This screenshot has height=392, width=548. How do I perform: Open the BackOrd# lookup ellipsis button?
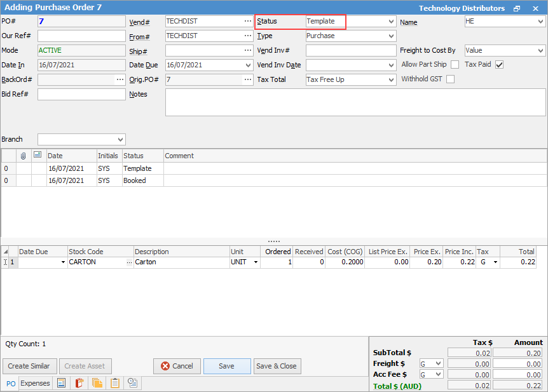[x=120, y=79]
